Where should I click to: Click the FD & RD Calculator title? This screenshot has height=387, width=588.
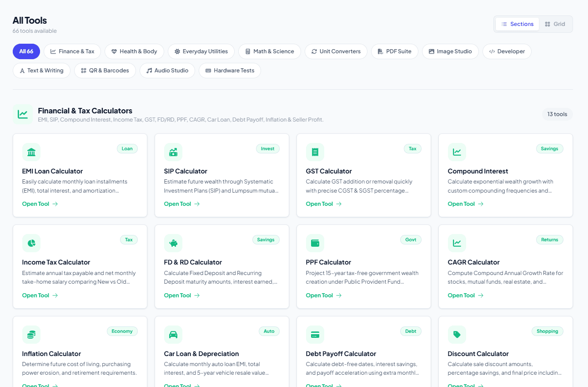point(193,262)
